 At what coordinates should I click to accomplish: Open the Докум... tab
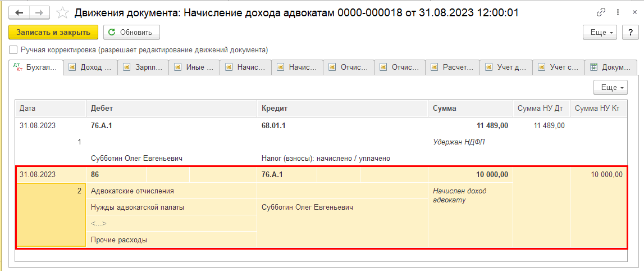(x=611, y=67)
